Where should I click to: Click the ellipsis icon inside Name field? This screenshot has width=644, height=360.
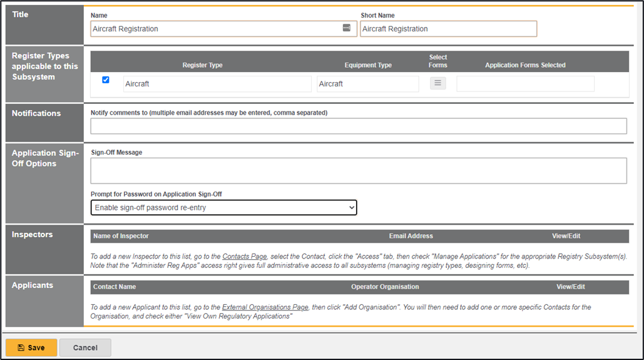pos(347,28)
